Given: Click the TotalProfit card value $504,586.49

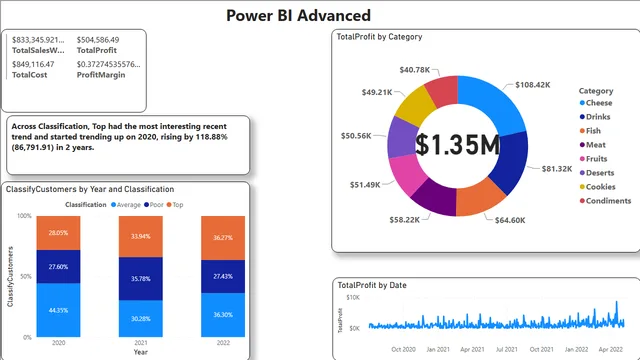Looking at the screenshot, I should pos(98,40).
